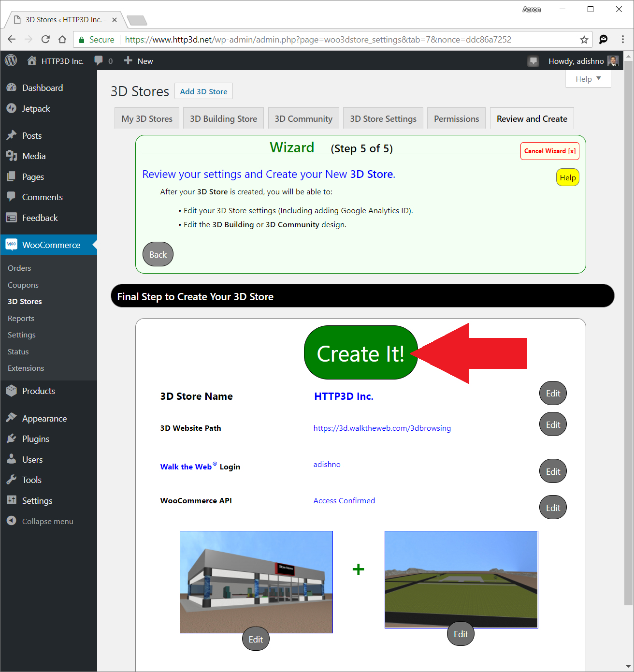
Task: Edit the 3D Store Name
Action: point(553,393)
